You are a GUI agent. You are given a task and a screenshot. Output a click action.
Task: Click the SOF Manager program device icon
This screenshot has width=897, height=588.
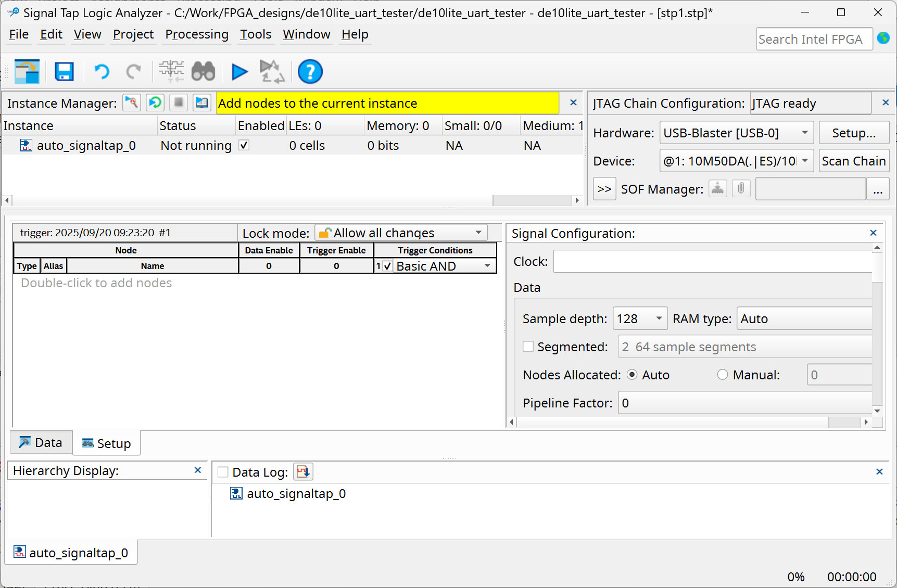point(717,188)
